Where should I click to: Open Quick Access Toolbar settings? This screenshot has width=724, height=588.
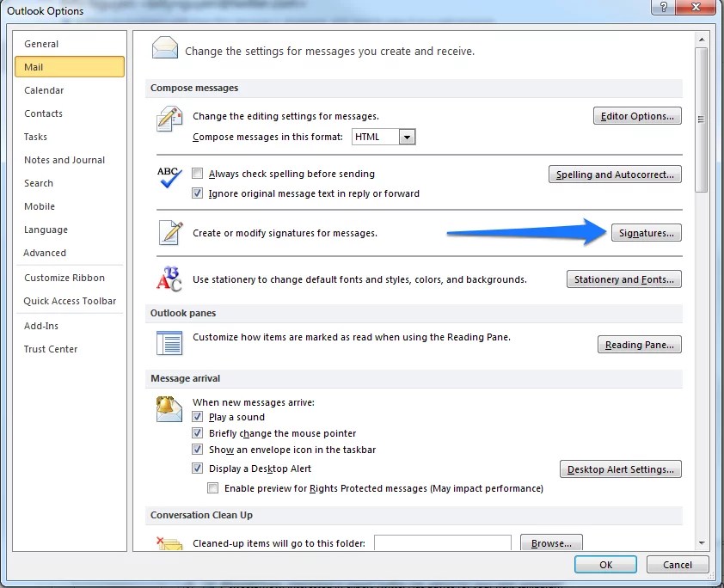coord(70,301)
